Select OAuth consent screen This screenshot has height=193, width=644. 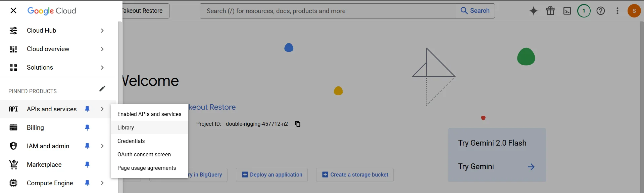(x=149, y=154)
